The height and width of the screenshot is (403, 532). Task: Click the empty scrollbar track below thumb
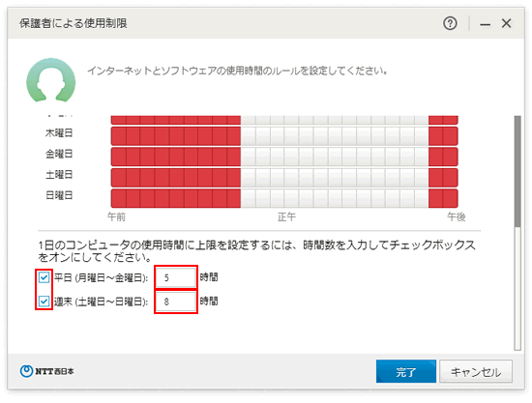coord(517,288)
